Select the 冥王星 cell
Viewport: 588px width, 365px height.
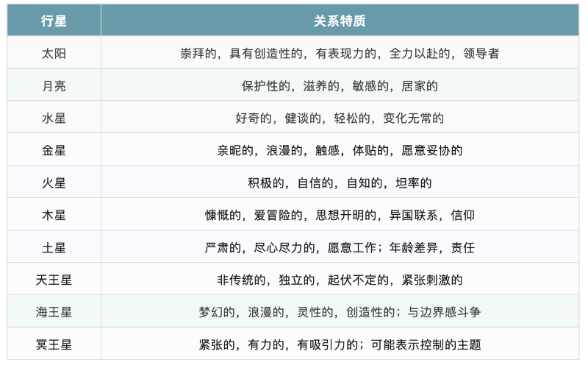(x=54, y=344)
